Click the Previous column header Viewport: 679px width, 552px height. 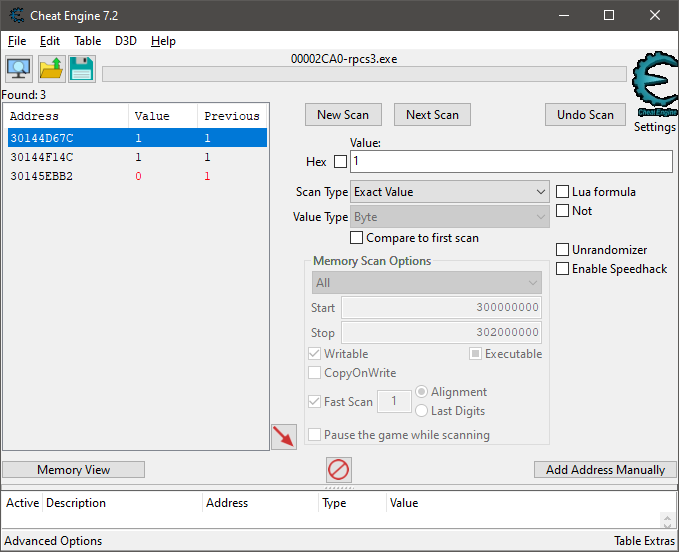click(x=232, y=116)
